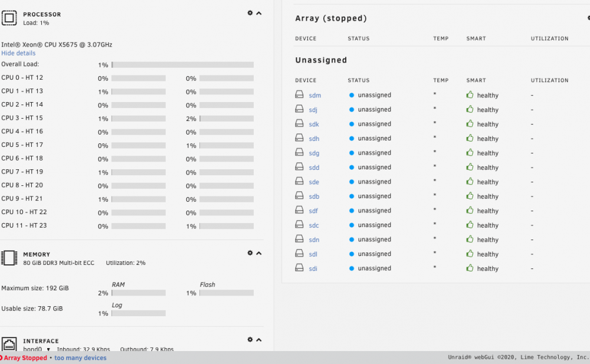The image size is (590, 364).
Task: Open sdd device link
Action: coord(314,168)
